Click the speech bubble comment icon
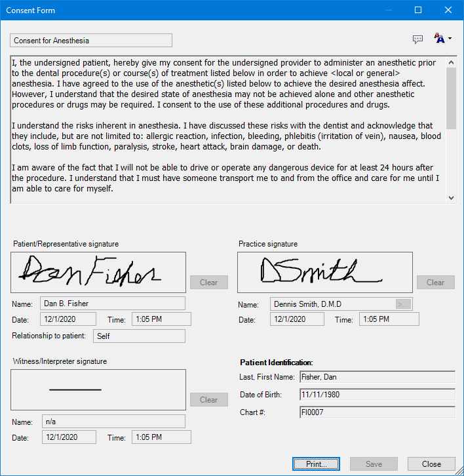The height and width of the screenshot is (476, 464). point(417,39)
